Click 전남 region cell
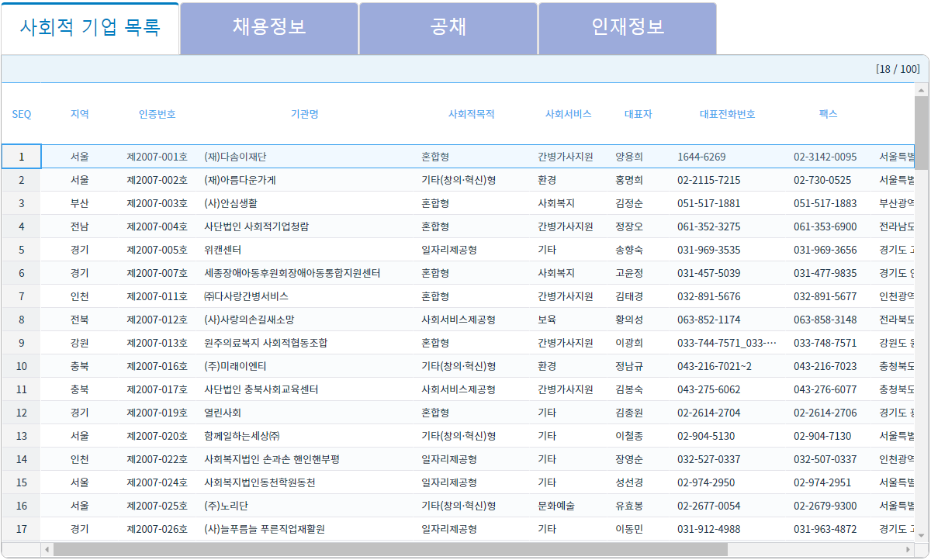Image resolution: width=931 pixels, height=560 pixels. [x=80, y=226]
